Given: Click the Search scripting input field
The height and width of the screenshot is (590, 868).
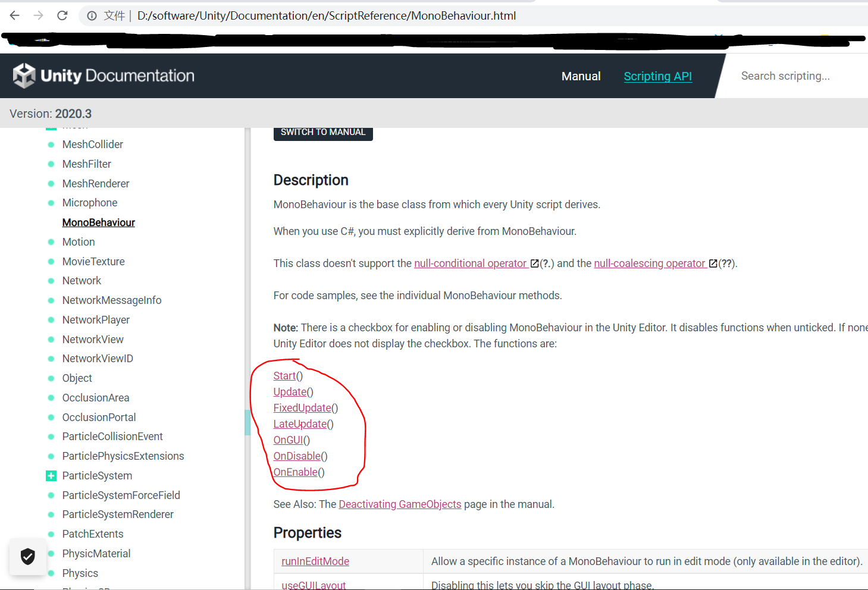Looking at the screenshot, I should [x=791, y=76].
